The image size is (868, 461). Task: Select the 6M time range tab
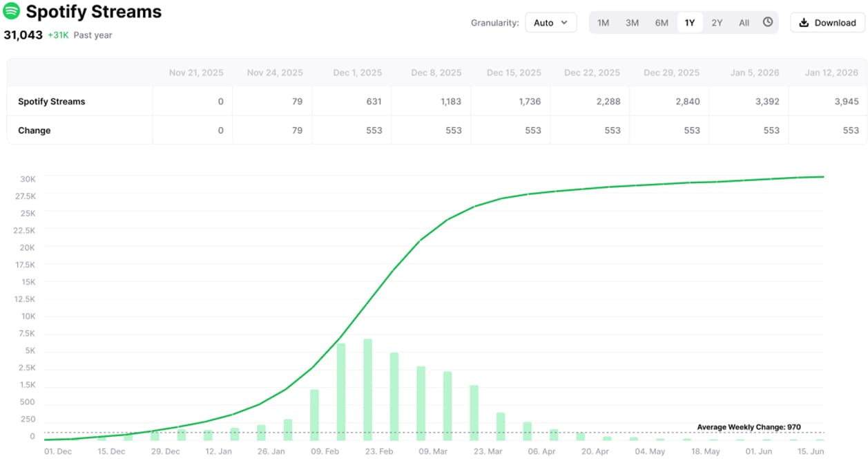(662, 23)
